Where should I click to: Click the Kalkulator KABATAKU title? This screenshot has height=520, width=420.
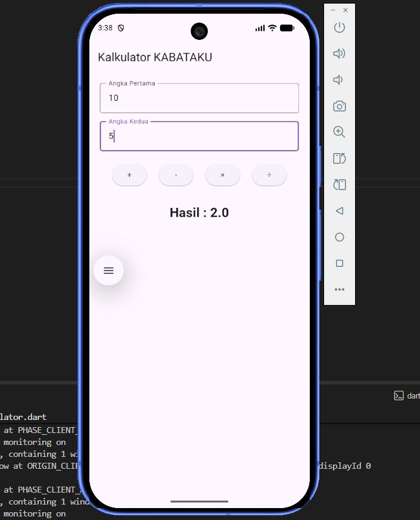[155, 57]
